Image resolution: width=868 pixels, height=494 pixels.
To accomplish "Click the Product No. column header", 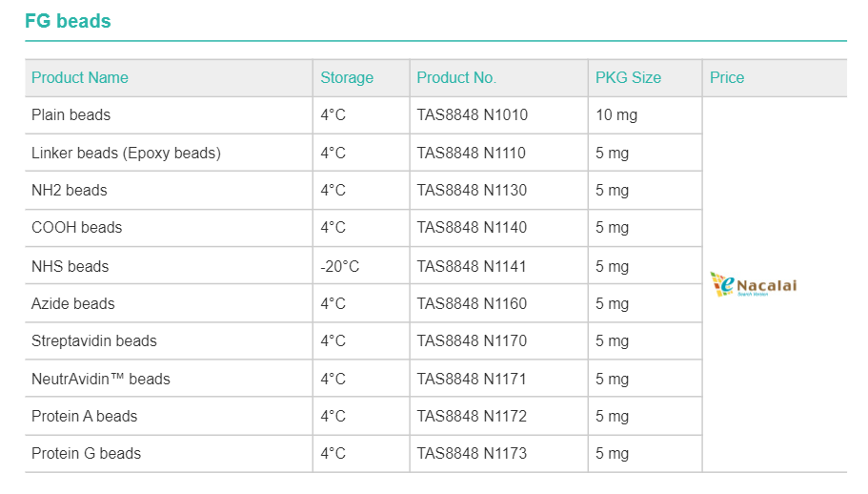I will pos(456,78).
